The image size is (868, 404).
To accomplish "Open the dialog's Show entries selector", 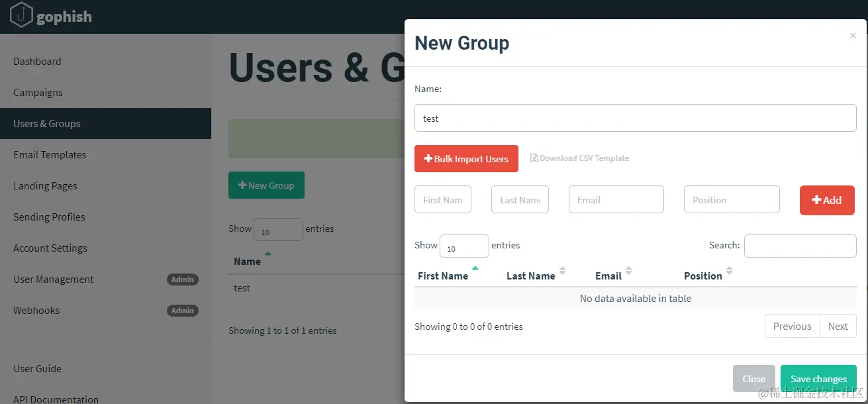I will 464,246.
